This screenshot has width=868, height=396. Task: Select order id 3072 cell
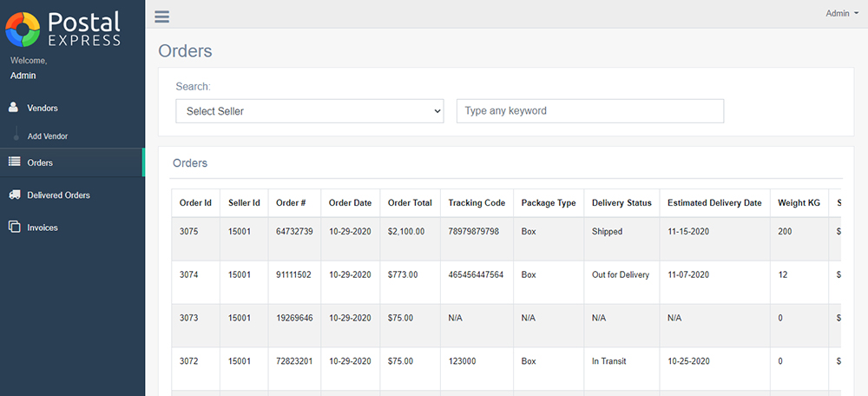coord(188,361)
